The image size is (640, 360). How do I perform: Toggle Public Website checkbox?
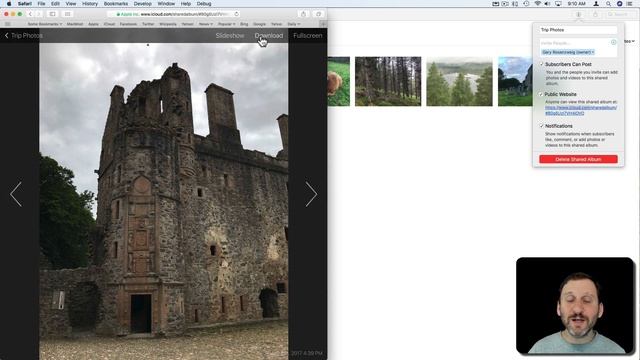[x=542, y=94]
